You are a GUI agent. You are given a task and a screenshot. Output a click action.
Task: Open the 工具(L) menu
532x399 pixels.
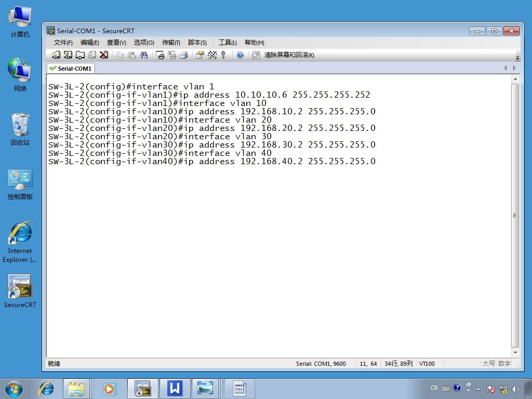coord(228,43)
